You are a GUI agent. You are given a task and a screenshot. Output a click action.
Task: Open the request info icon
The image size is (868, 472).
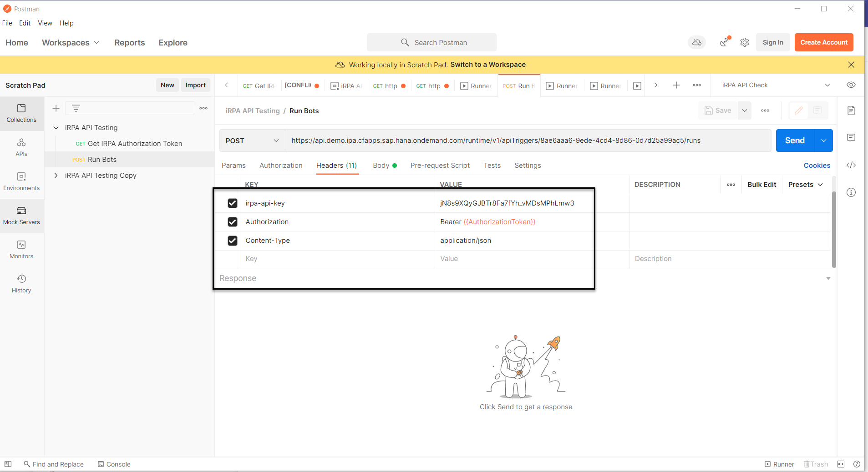851,192
